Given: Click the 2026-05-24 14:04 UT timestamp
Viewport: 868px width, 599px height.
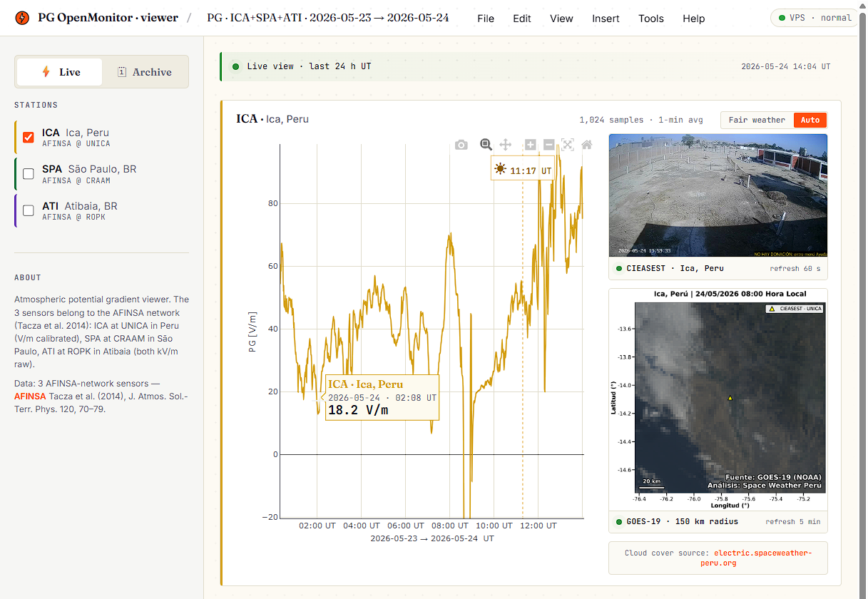Looking at the screenshot, I should click(786, 66).
